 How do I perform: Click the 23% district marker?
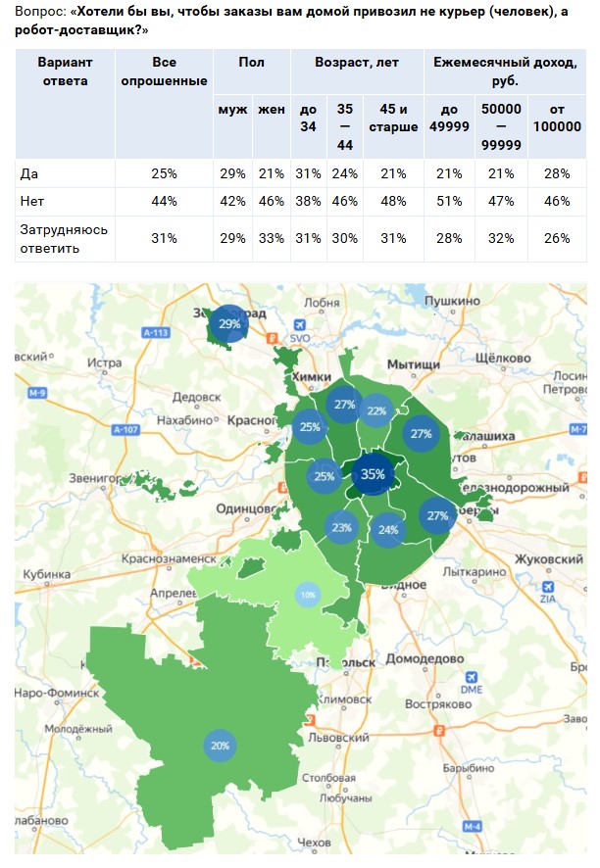(341, 527)
